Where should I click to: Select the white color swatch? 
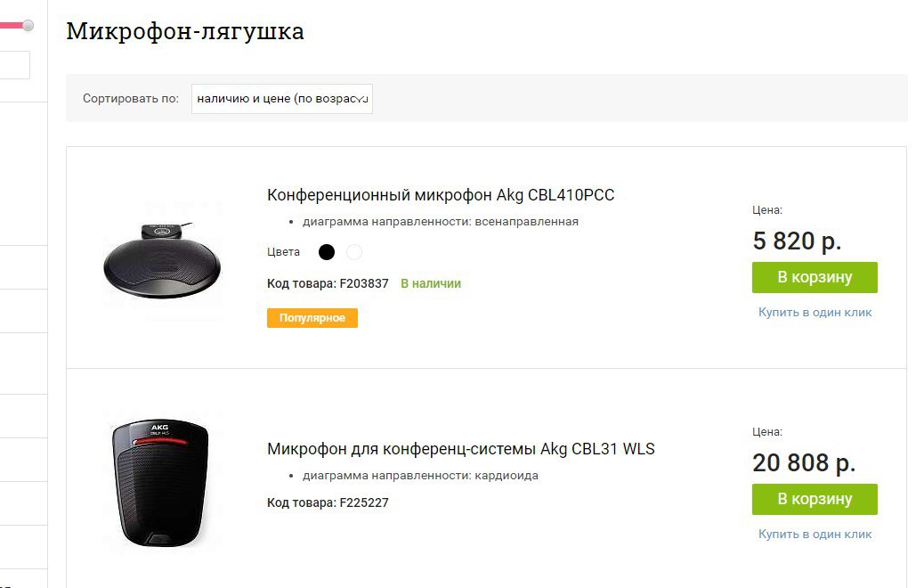[x=354, y=252]
